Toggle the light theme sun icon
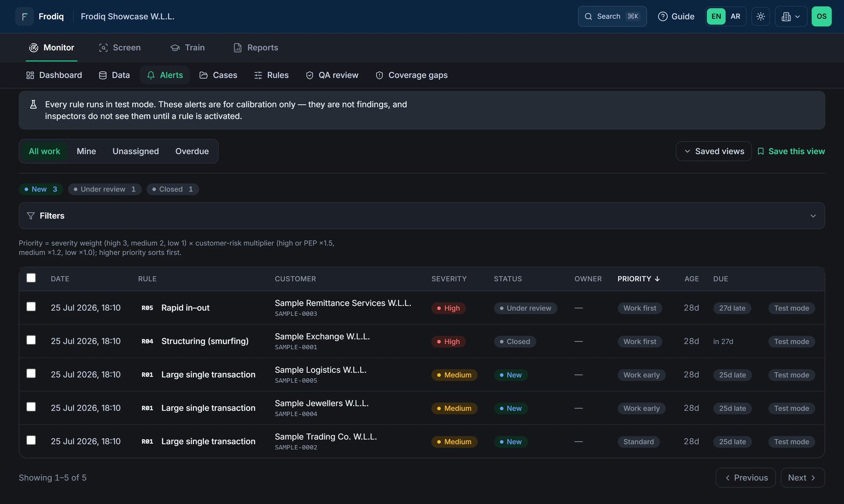Viewport: 844px width, 504px height. click(x=760, y=16)
